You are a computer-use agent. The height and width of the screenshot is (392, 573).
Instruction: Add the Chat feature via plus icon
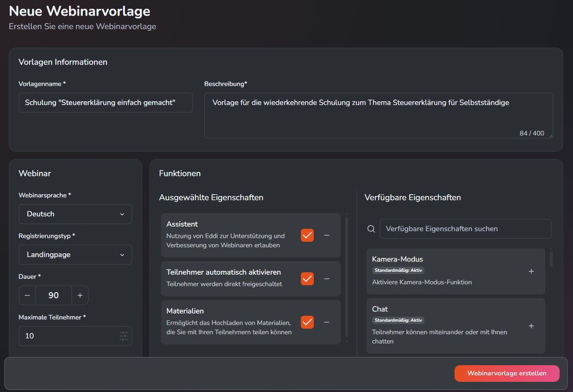pyautogui.click(x=531, y=326)
